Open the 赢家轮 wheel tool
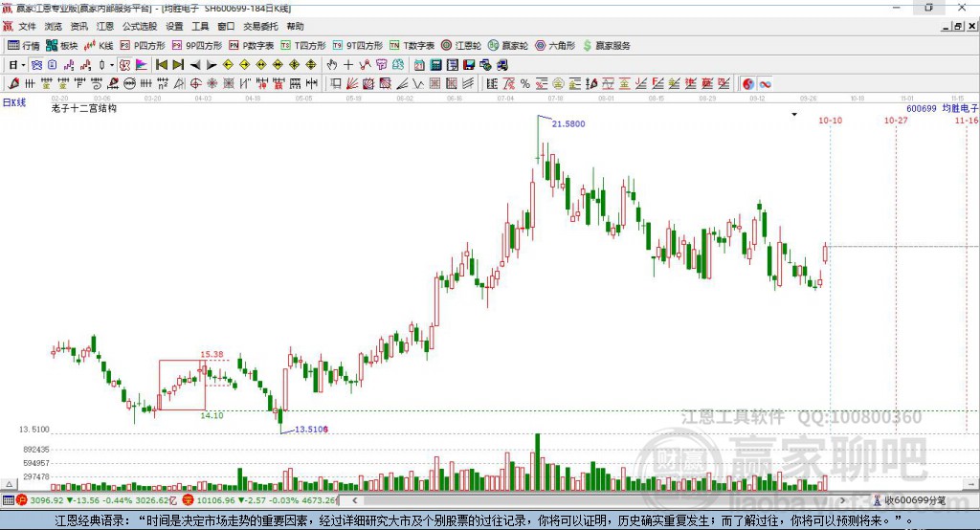Image resolution: width=980 pixels, height=530 pixels. (x=508, y=46)
